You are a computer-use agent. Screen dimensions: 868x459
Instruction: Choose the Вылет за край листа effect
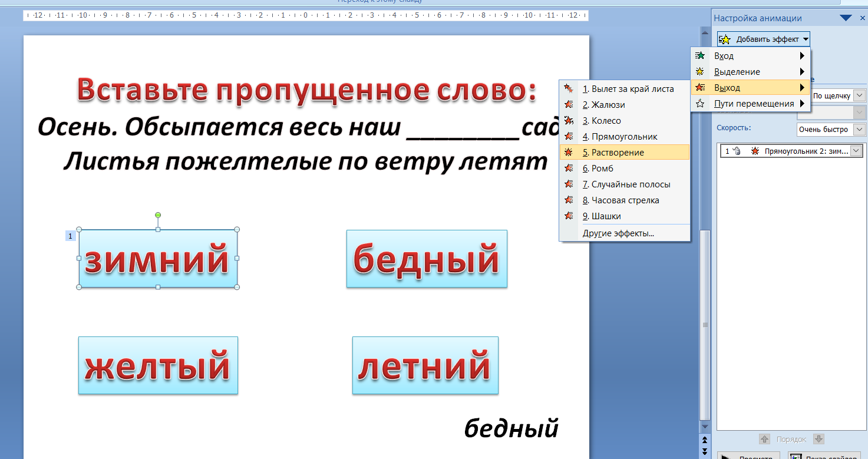[624, 89]
